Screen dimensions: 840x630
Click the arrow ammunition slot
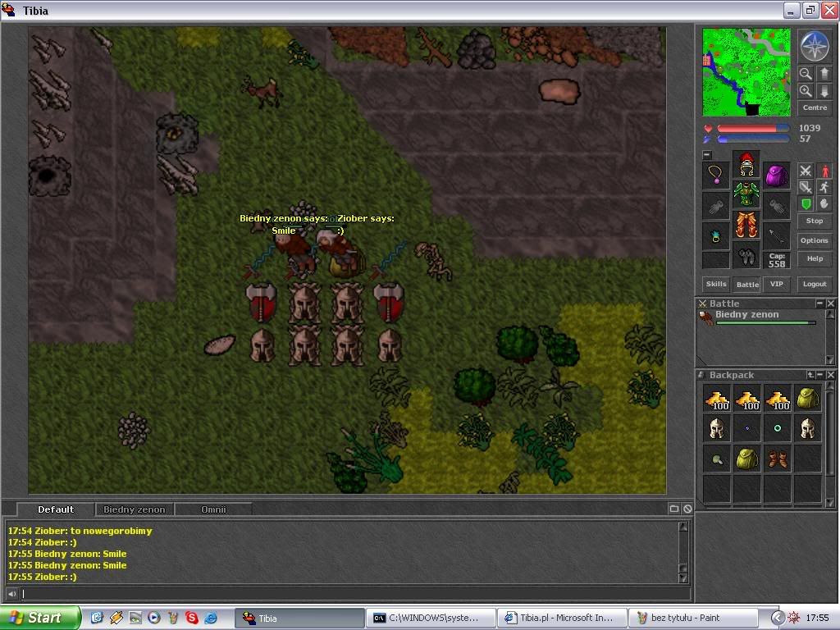tap(776, 235)
